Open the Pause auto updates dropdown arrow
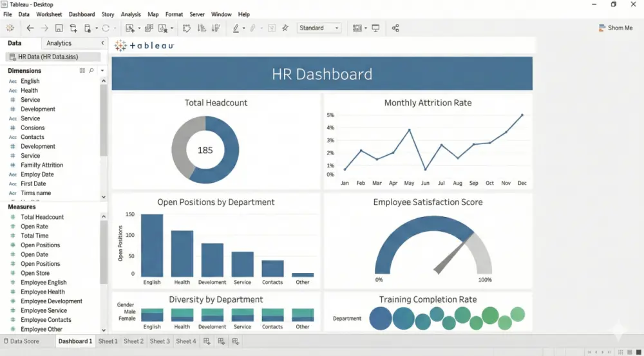Viewport: 644px width, 356px height. coord(97,28)
